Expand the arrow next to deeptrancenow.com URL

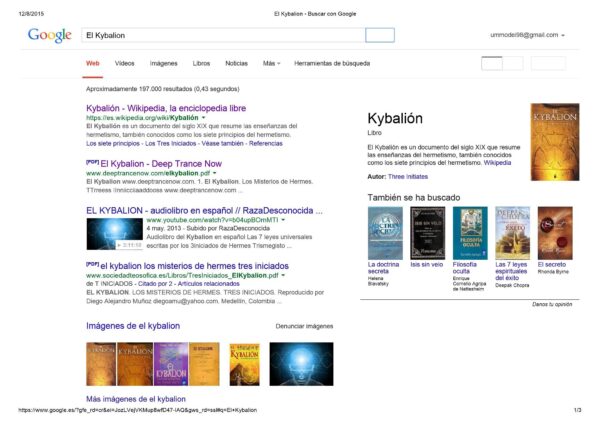[x=214, y=173]
